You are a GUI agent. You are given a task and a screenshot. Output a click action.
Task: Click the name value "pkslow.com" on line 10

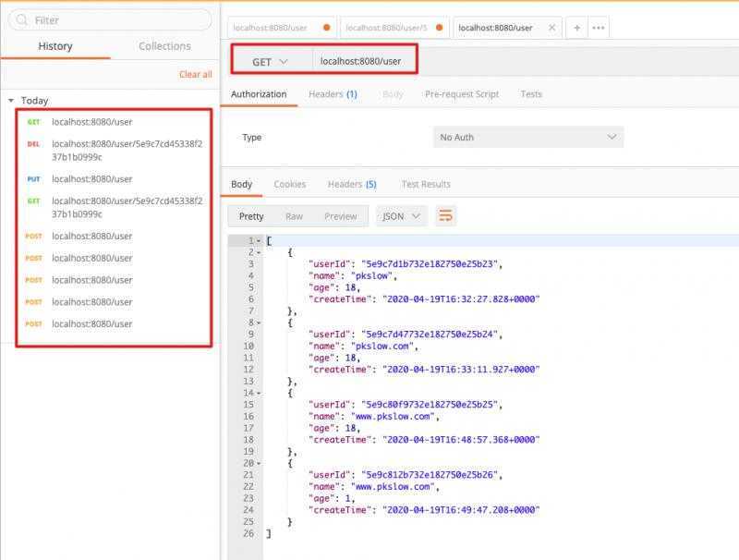[382, 346]
